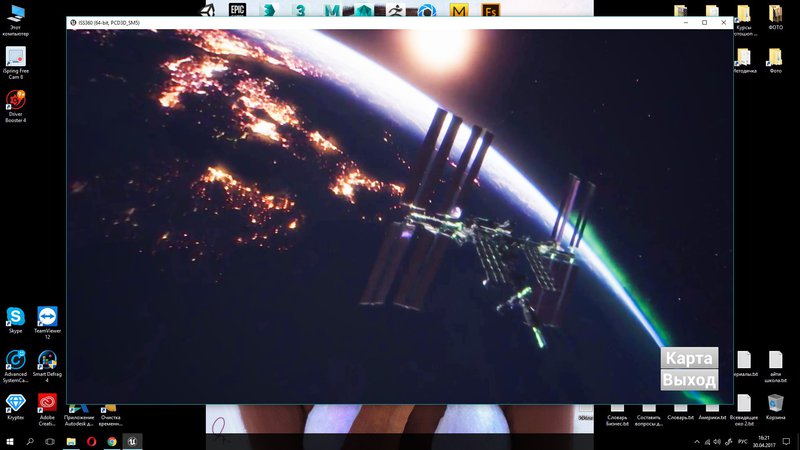Open the taskbar clock and date
Screen dimensions: 800x450
point(766,441)
